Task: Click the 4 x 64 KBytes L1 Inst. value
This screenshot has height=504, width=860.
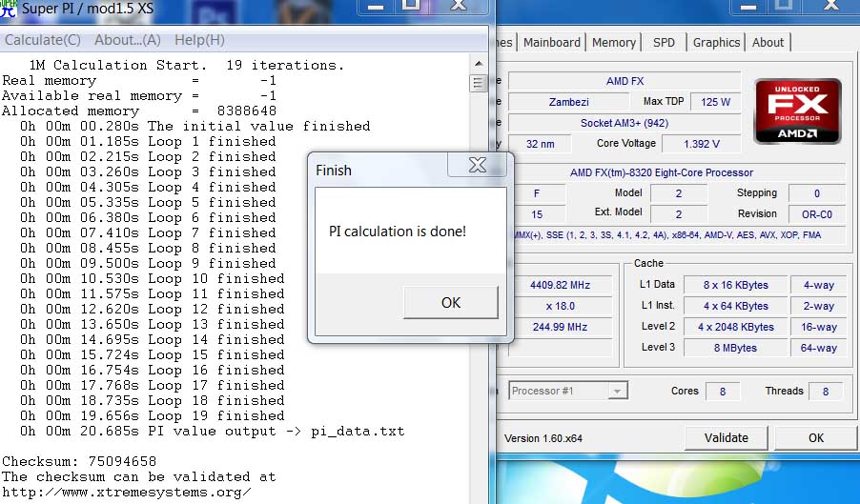Action: pyautogui.click(x=735, y=306)
